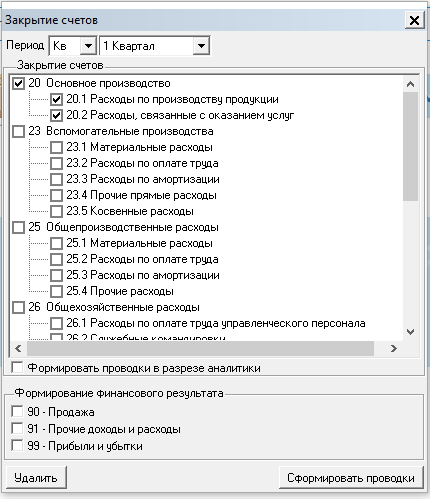Uncheck 20.1 Расходы по производству продукции
430x499 pixels.
56,99
